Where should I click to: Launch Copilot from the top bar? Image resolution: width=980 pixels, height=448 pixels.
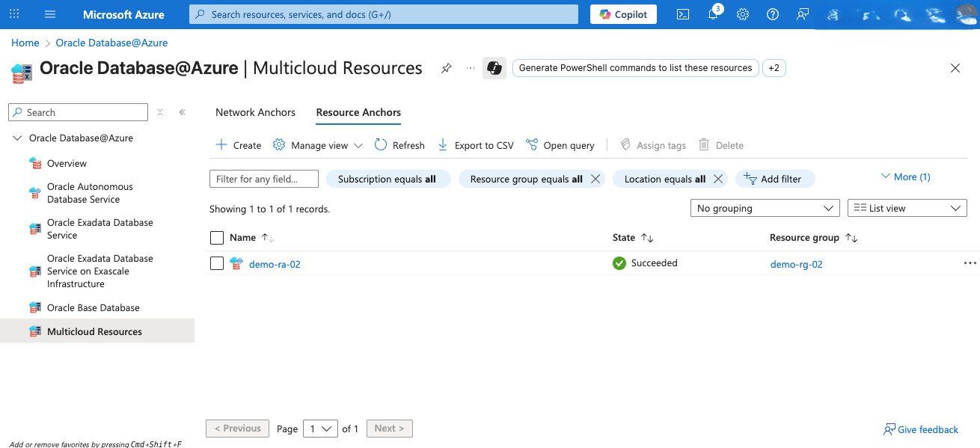tap(623, 13)
